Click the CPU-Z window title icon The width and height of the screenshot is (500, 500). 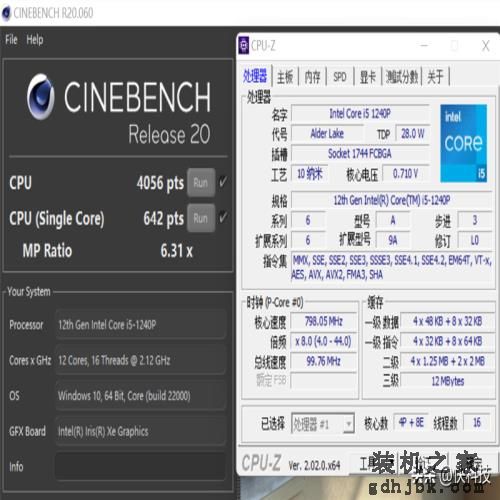[244, 45]
